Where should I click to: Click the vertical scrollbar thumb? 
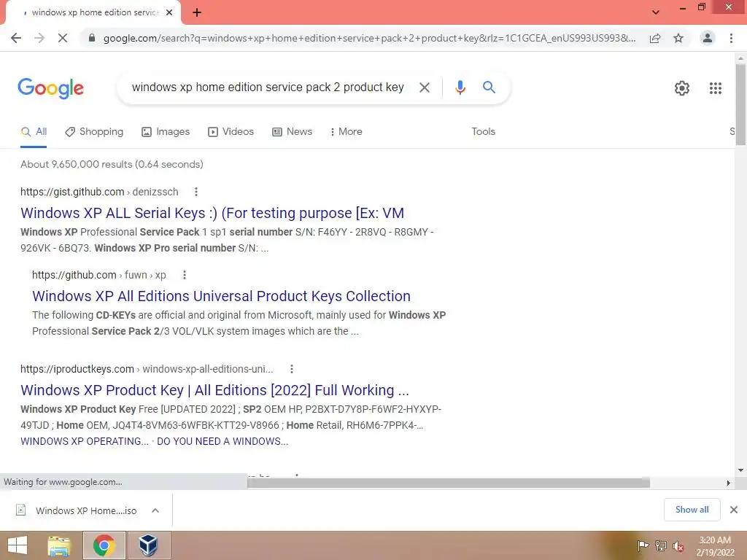click(x=740, y=104)
